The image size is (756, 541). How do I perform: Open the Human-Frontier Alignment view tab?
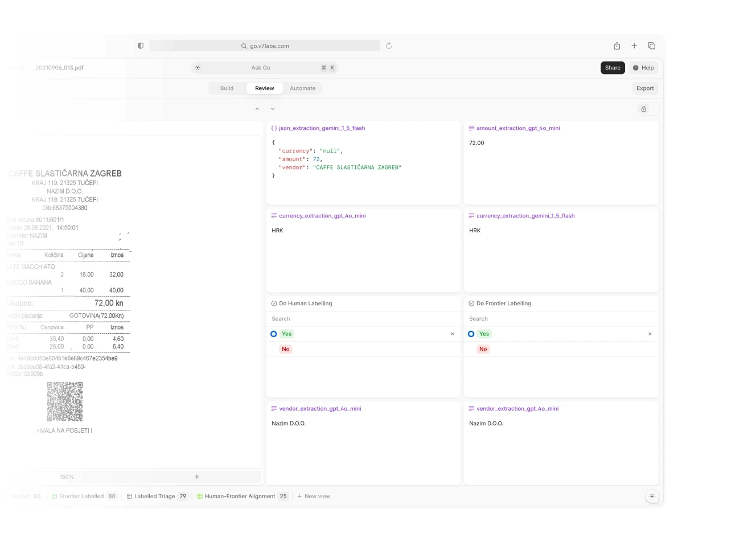coord(243,496)
